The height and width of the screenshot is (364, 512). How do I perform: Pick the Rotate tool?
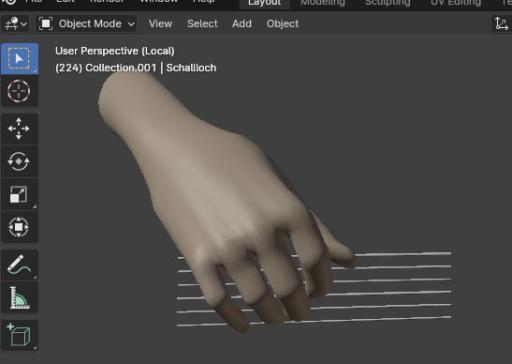pos(19,161)
